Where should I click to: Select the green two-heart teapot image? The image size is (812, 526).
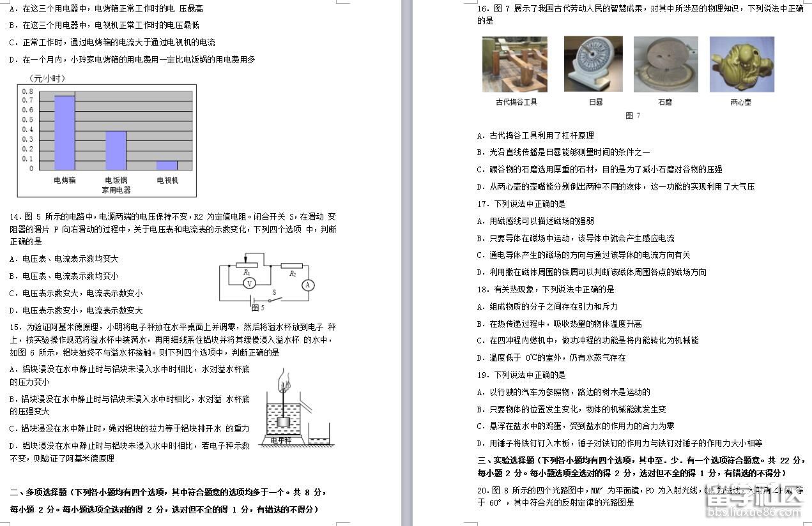[x=742, y=64]
